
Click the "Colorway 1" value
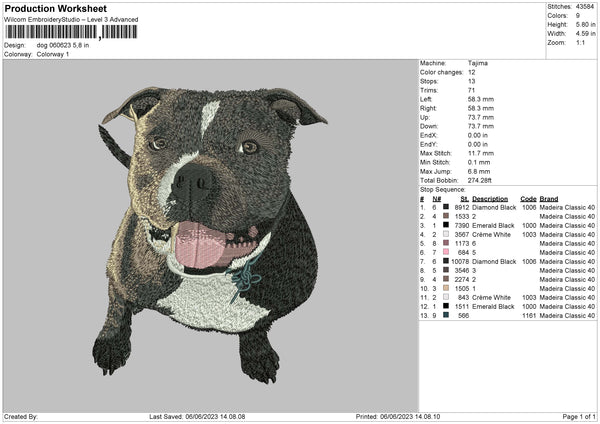53,54
